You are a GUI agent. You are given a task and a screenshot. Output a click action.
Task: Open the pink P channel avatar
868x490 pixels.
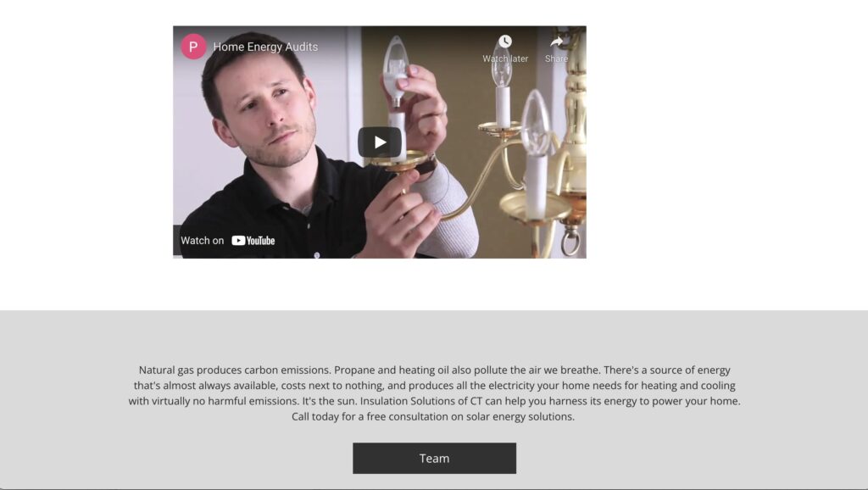point(193,47)
